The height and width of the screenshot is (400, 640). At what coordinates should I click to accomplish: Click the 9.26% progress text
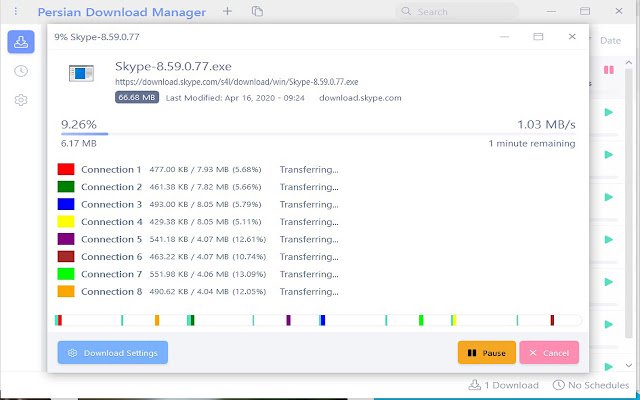79,124
